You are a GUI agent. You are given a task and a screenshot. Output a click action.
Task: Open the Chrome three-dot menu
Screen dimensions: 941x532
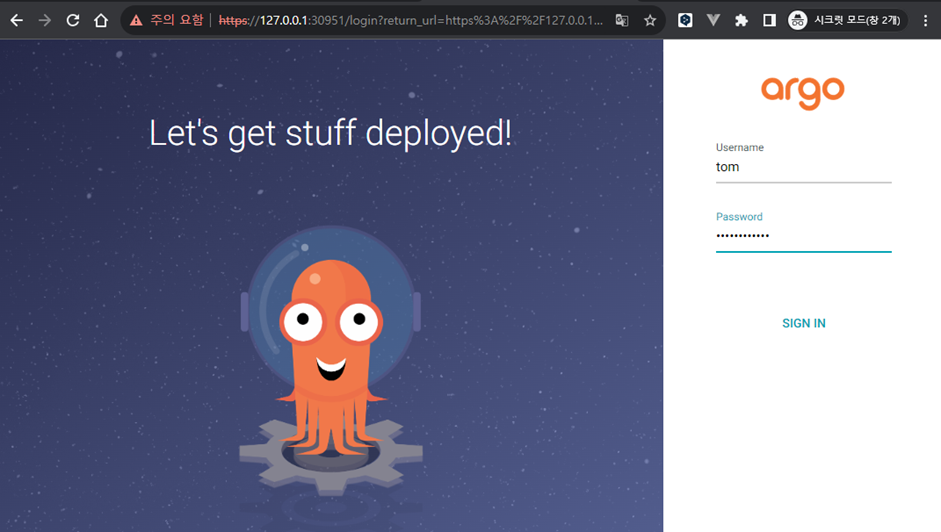925,20
